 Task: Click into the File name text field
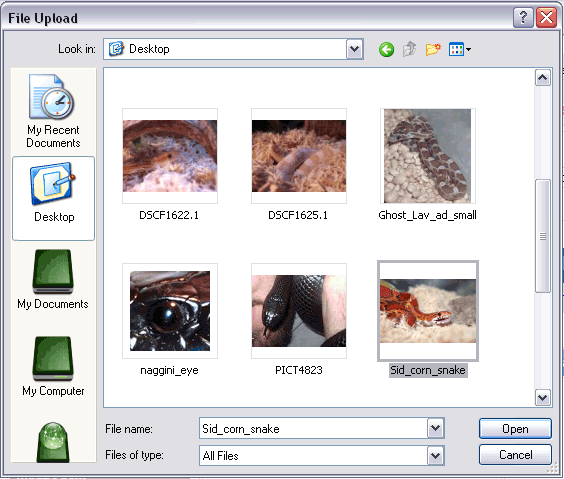tap(313, 428)
